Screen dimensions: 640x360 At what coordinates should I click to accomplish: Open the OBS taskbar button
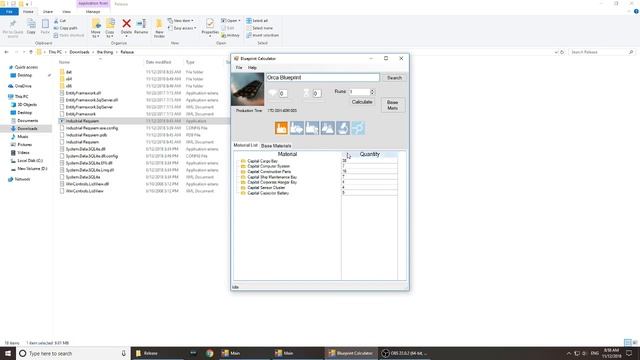click(x=405, y=353)
